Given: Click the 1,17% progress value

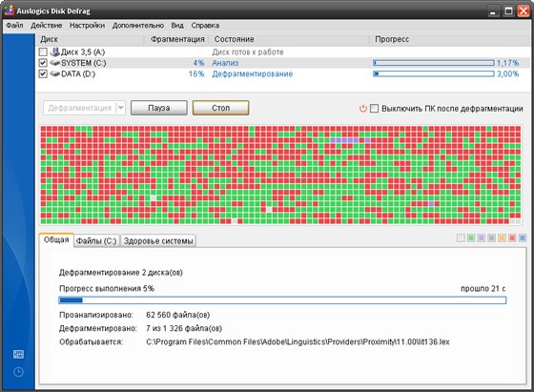Looking at the screenshot, I should pos(507,63).
